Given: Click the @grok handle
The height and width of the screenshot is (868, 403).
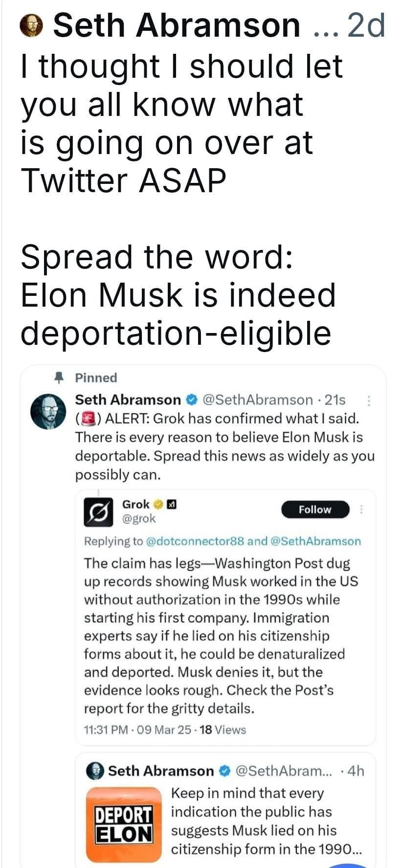Looking at the screenshot, I should tap(138, 518).
